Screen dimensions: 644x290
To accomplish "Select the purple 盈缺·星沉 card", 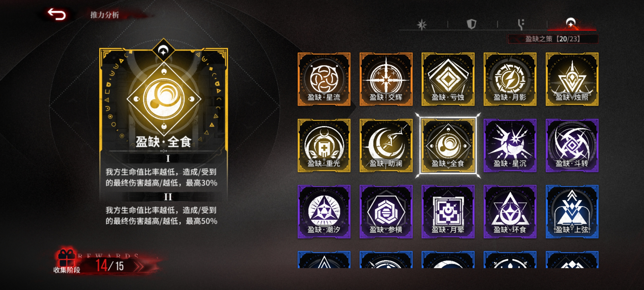I will pyautogui.click(x=510, y=145).
